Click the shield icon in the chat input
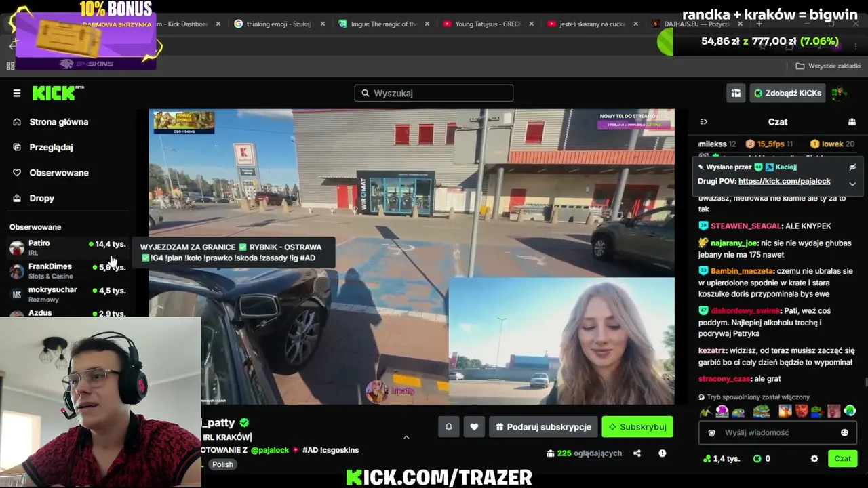 (711, 432)
